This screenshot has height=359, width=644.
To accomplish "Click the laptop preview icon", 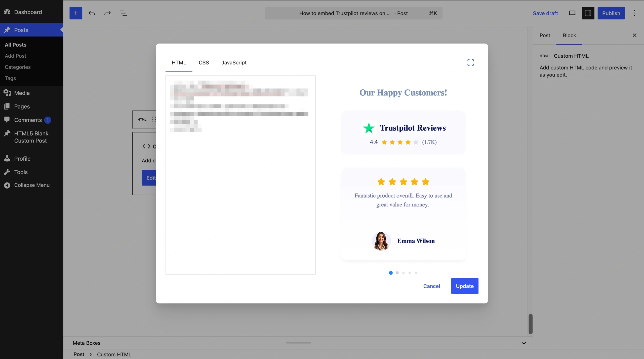I will 572,13.
